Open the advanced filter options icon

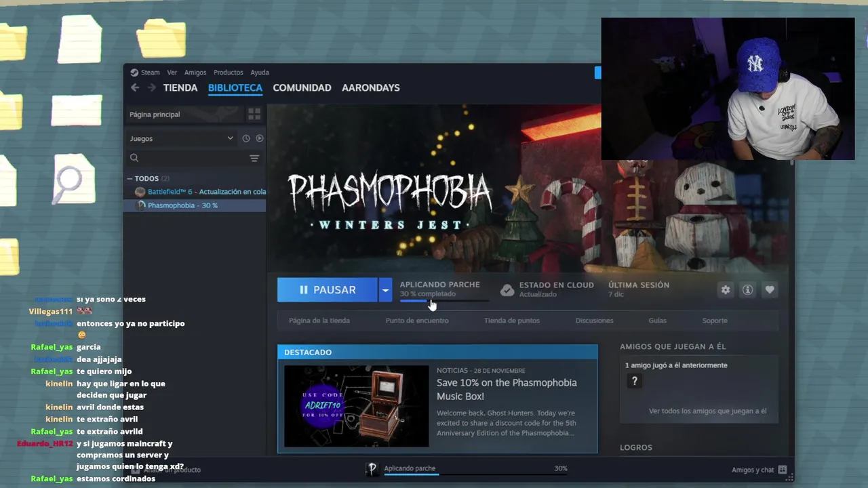(x=254, y=158)
